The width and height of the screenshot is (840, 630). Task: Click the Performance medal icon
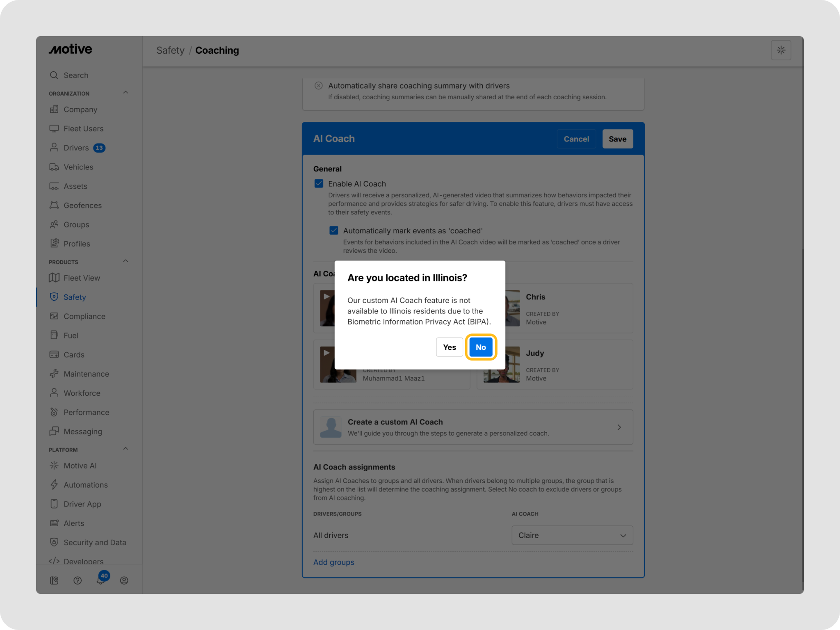pos(54,412)
